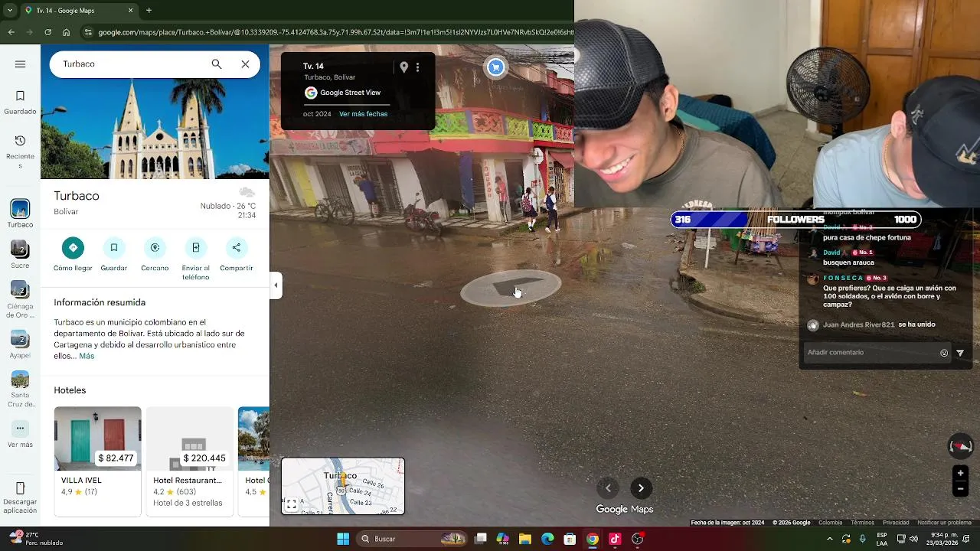This screenshot has width=980, height=551.
Task: Show hidden system tray icons chevron
Action: [829, 539]
